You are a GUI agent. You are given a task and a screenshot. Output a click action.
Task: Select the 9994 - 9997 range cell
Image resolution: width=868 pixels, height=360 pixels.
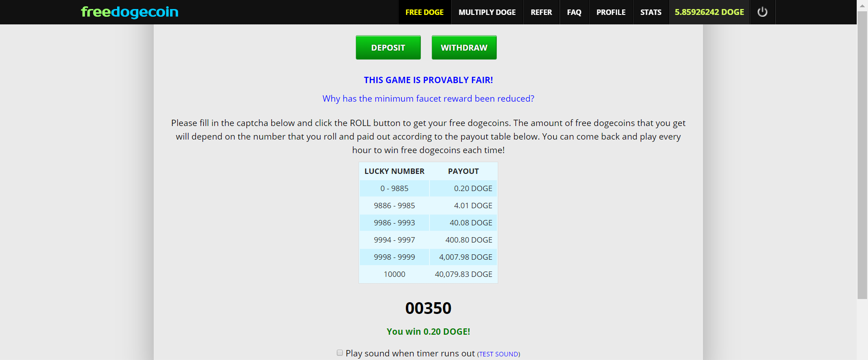point(394,240)
